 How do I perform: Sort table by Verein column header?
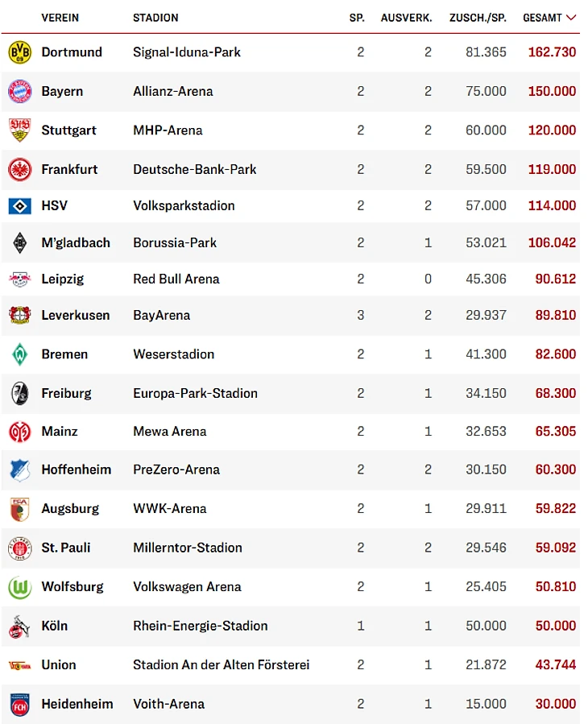tap(60, 18)
